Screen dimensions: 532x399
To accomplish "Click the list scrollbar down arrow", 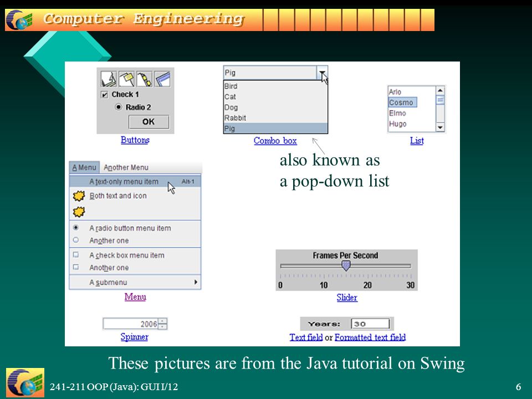I will click(x=440, y=127).
